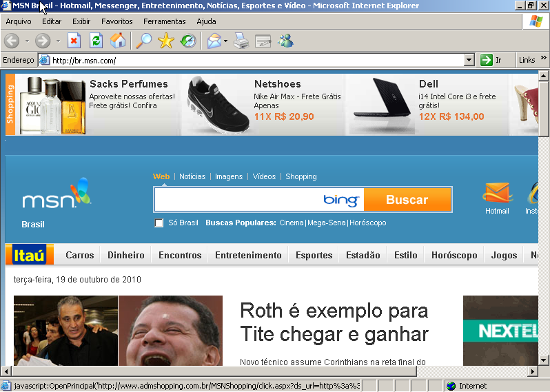This screenshot has height=392, width=550.
Task: Open the Favoritos menu
Action: point(116,22)
